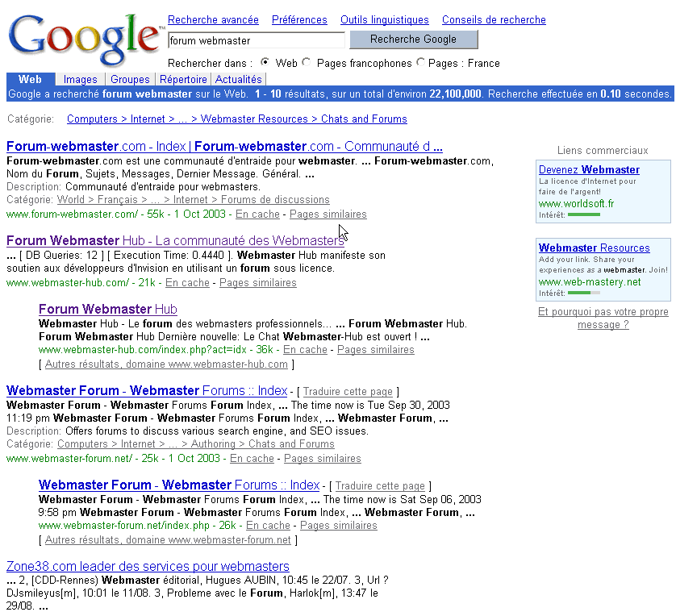Open En cache for www.forum-webmaster.com
The image size is (676, 616).
[257, 214]
